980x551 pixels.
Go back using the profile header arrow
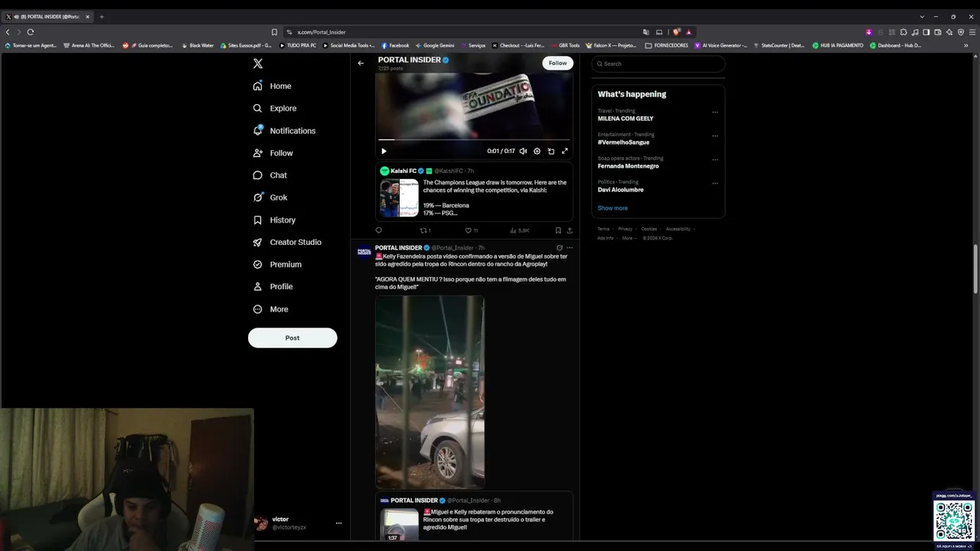tap(361, 64)
